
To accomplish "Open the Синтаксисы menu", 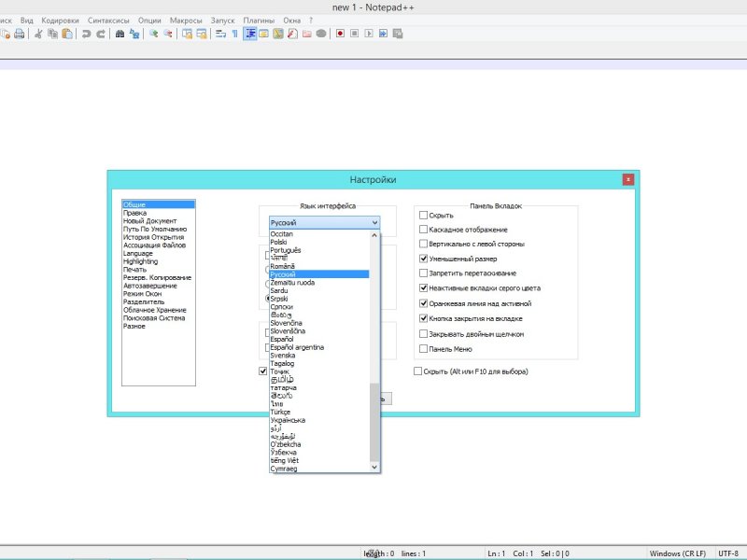I will pyautogui.click(x=108, y=21).
